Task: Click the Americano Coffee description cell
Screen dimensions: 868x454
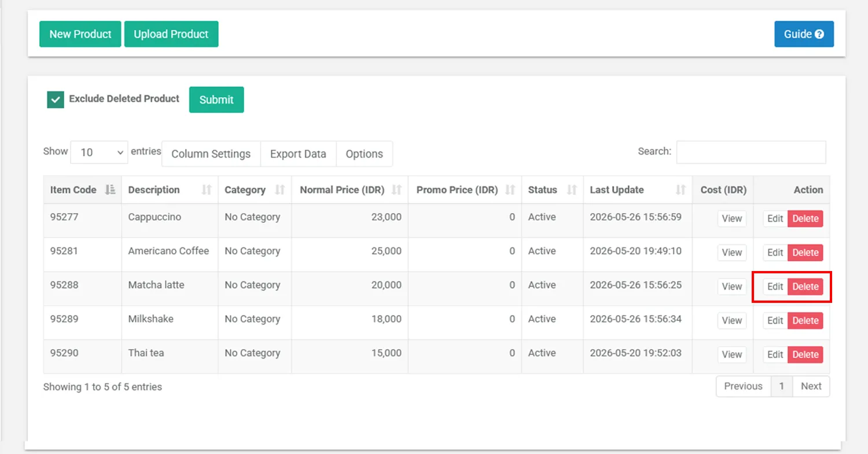Action: click(x=170, y=255)
